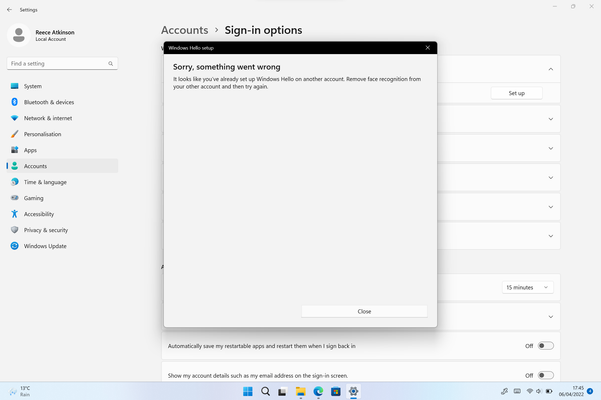Toggle automatically save my restartable apps switch
This screenshot has height=400, width=601.
click(x=545, y=346)
